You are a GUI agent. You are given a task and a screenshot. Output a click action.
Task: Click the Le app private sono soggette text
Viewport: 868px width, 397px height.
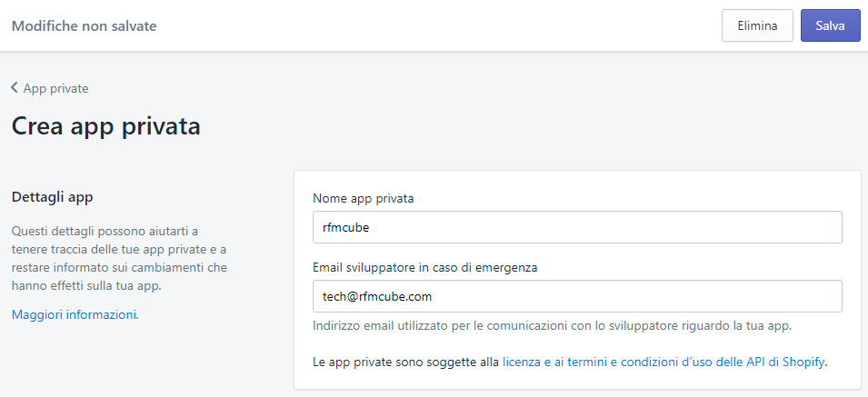(x=406, y=362)
